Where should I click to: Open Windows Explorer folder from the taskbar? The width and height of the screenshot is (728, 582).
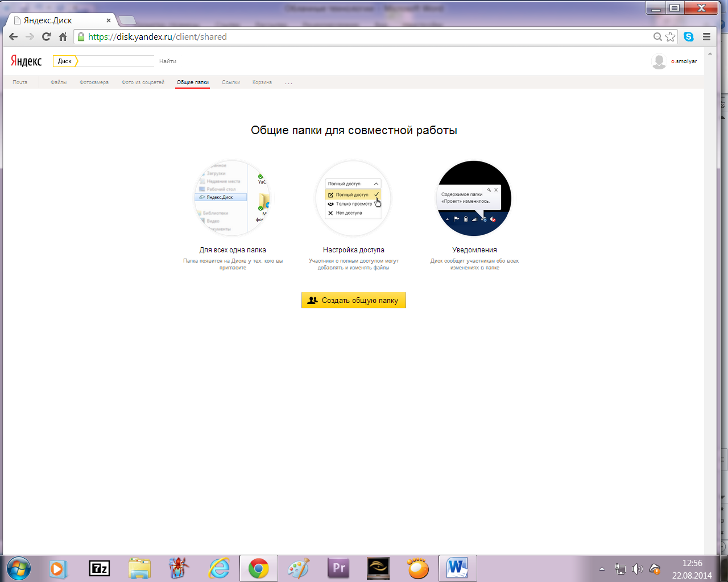tap(139, 568)
